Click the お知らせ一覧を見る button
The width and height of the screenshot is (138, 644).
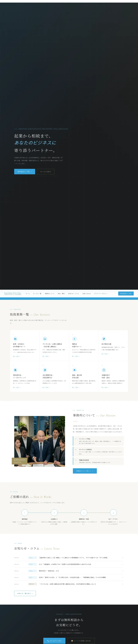pyautogui.click(x=25, y=593)
